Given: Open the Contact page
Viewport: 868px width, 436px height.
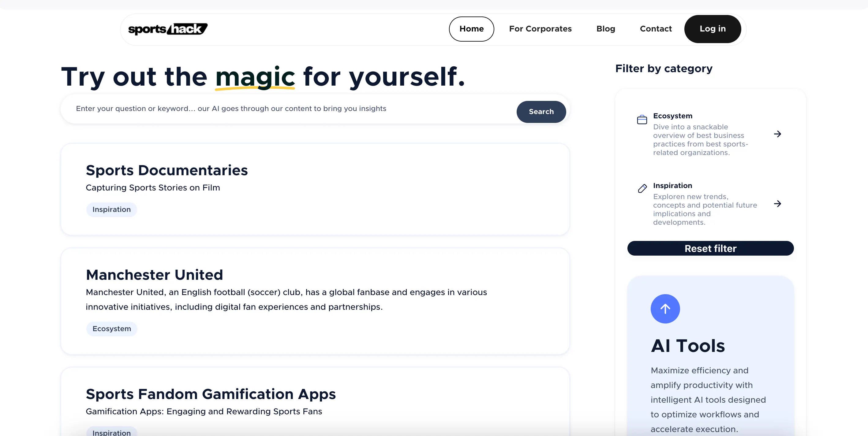Looking at the screenshot, I should (655, 29).
